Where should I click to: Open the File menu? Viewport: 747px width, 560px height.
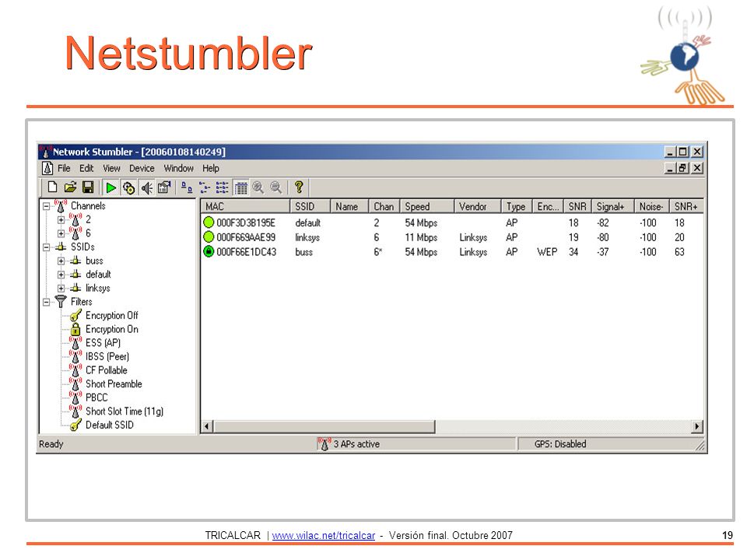[x=64, y=168]
